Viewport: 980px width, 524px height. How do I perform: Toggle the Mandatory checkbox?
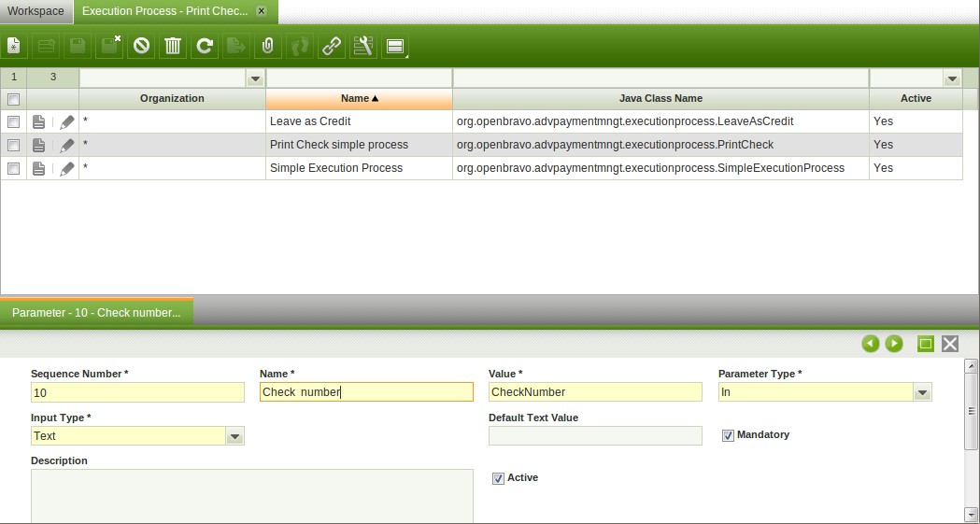coord(728,435)
